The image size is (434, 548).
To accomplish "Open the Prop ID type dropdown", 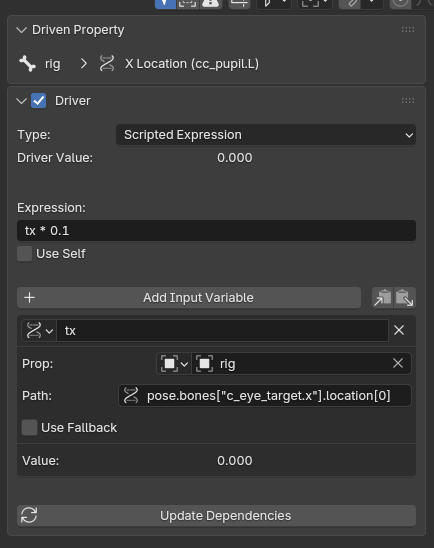I will 174,364.
